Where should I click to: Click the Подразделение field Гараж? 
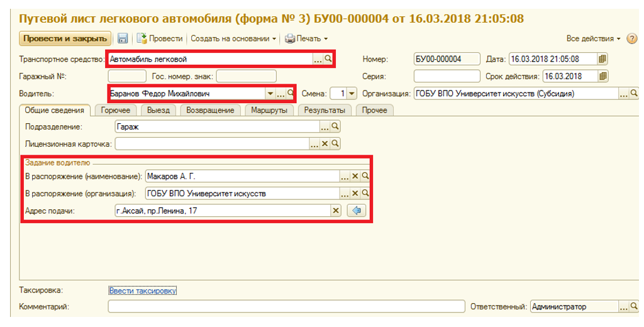217,127
